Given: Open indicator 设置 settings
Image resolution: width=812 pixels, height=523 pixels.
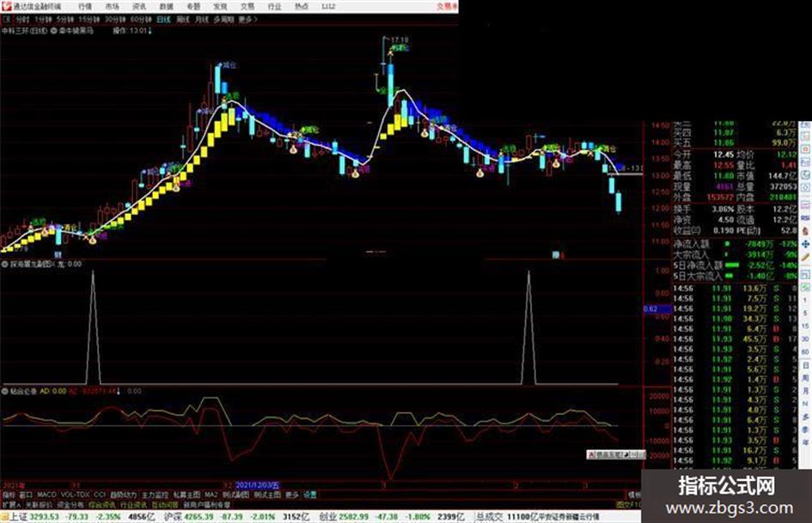Looking at the screenshot, I should 309,495.
